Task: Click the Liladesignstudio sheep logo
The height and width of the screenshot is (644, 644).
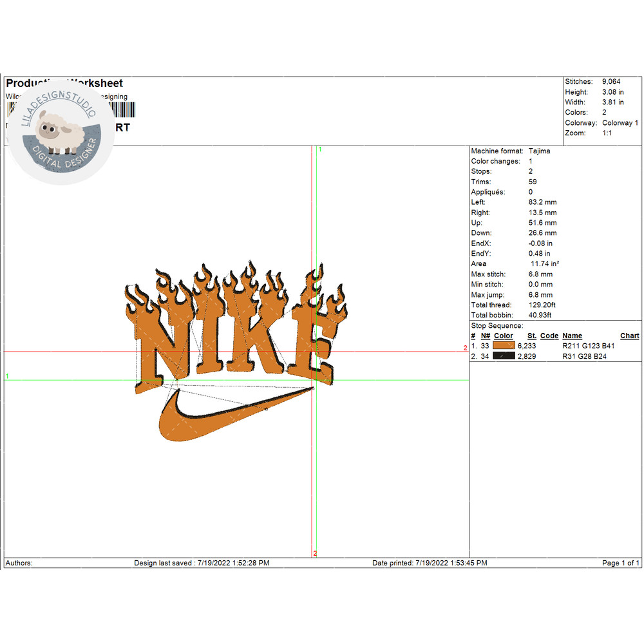Action: (62, 132)
